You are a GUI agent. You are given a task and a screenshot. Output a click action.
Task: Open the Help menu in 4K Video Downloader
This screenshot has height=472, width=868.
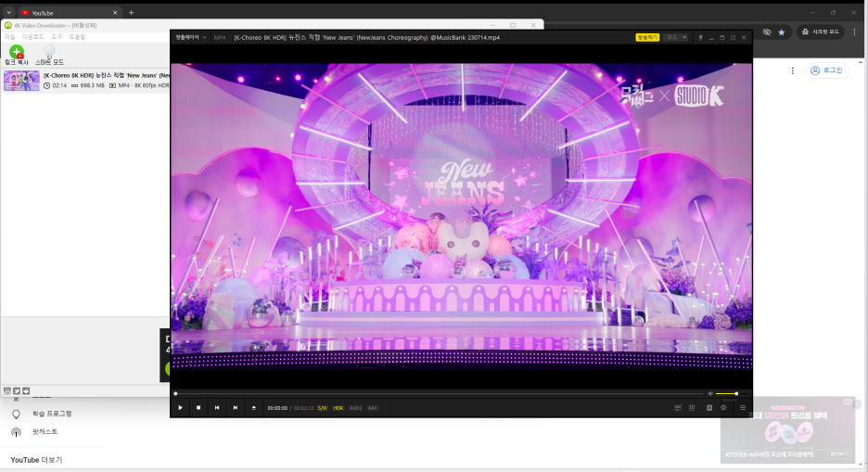coord(78,36)
